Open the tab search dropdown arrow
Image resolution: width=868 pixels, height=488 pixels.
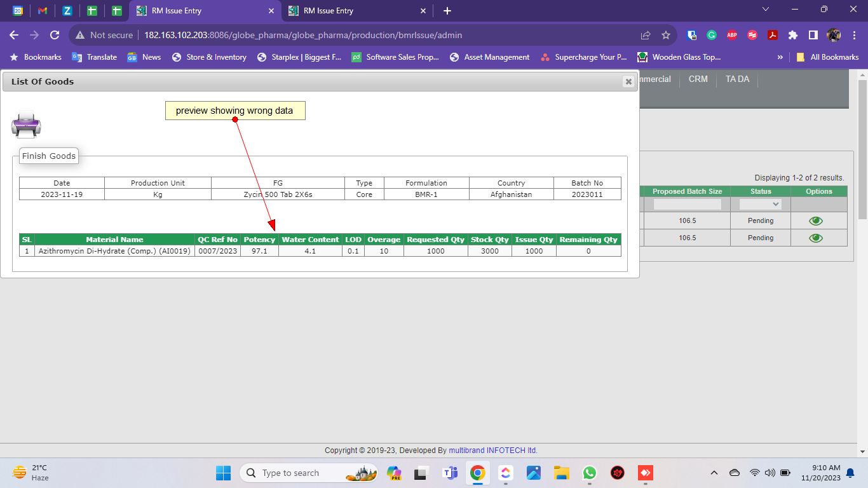coord(766,10)
